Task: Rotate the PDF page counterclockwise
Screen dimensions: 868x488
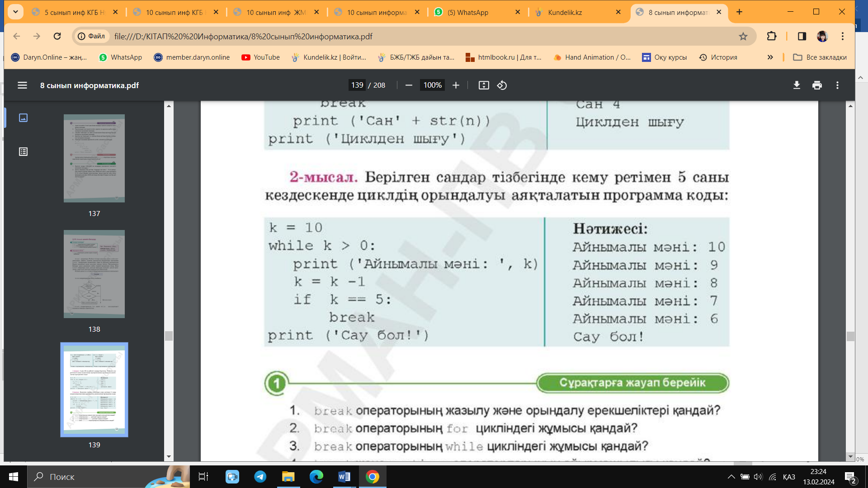Action: coord(502,85)
